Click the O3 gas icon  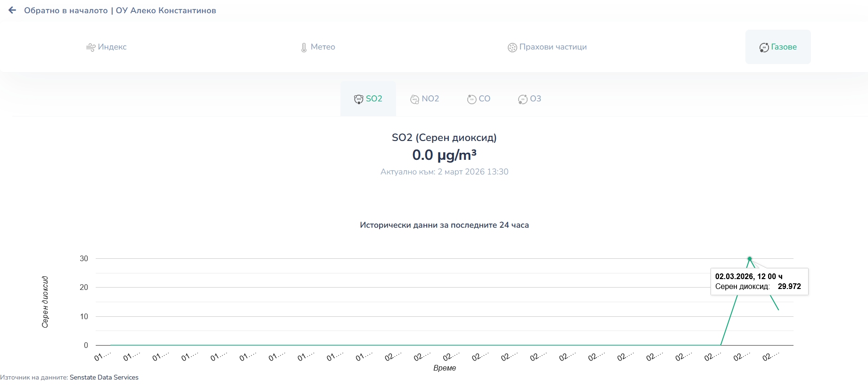click(522, 99)
